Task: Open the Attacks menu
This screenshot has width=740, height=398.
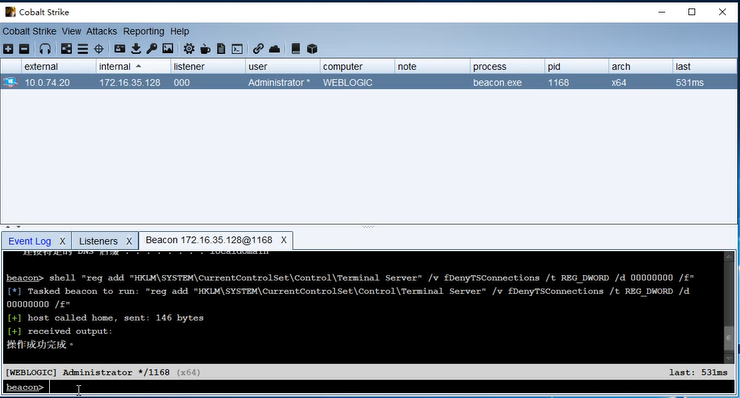Action: click(x=101, y=31)
